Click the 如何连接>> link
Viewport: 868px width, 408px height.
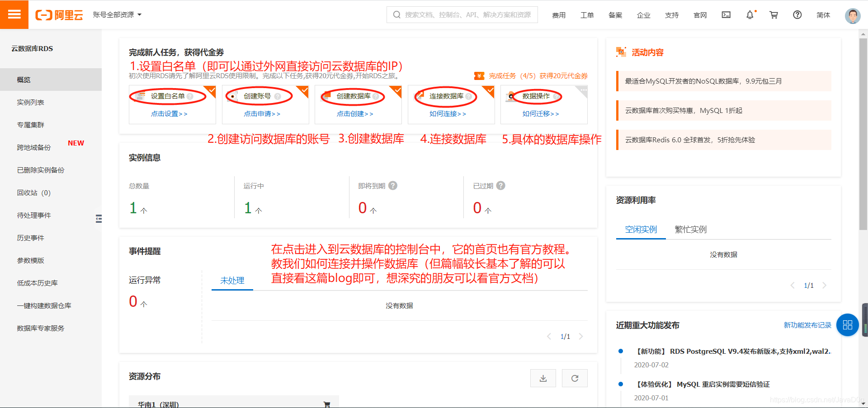click(x=448, y=114)
